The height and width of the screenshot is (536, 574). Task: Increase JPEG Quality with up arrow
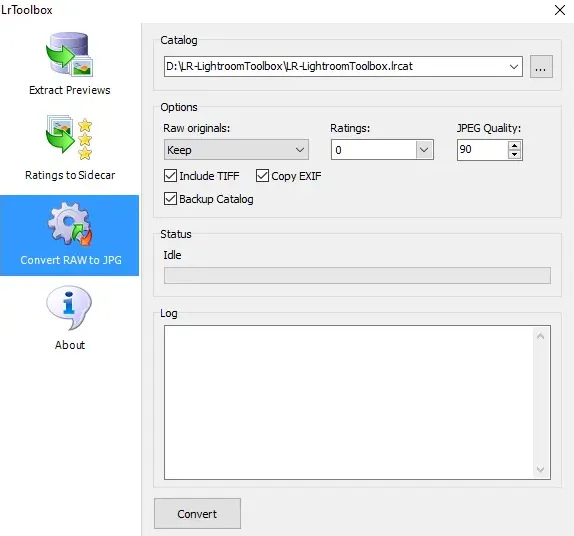pyautogui.click(x=514, y=146)
